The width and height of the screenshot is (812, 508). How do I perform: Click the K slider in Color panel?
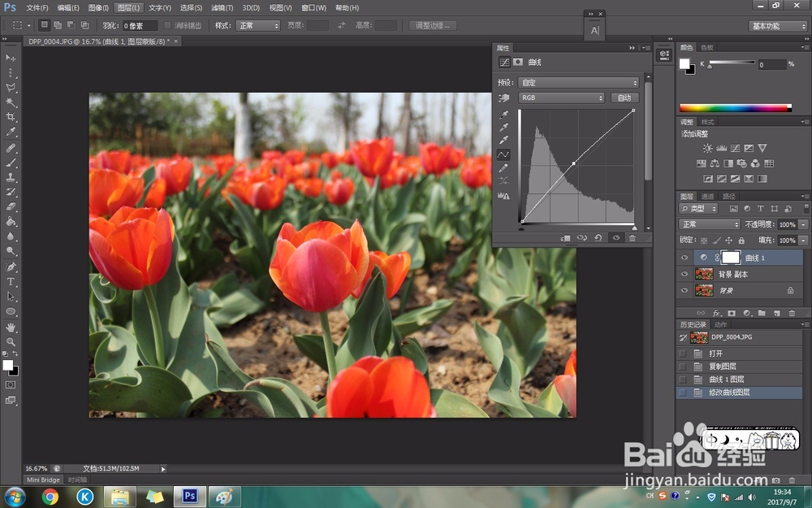click(732, 63)
